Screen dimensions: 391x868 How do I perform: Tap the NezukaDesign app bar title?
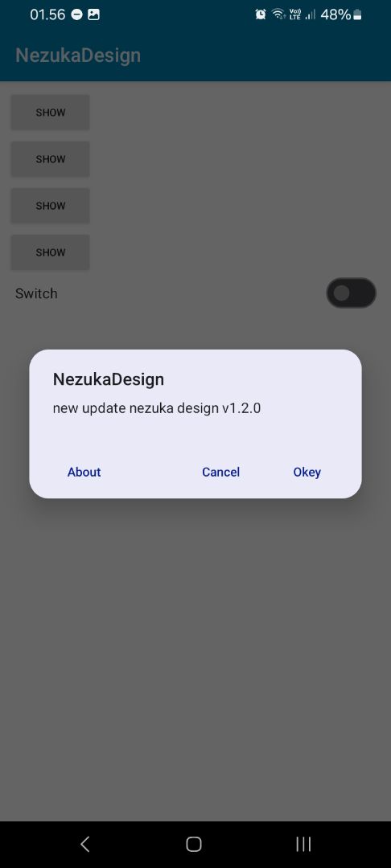click(x=78, y=55)
